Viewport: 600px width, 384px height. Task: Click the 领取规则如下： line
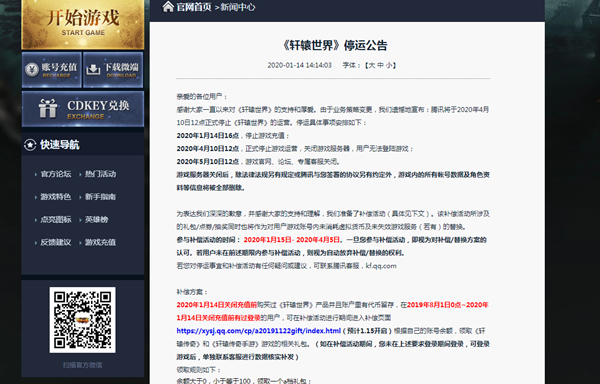(199, 370)
